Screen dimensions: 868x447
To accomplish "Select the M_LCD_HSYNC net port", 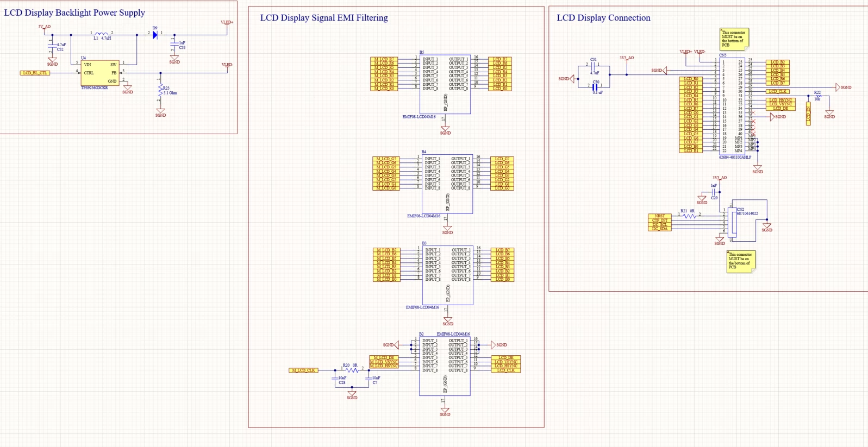I will pyautogui.click(x=384, y=366).
